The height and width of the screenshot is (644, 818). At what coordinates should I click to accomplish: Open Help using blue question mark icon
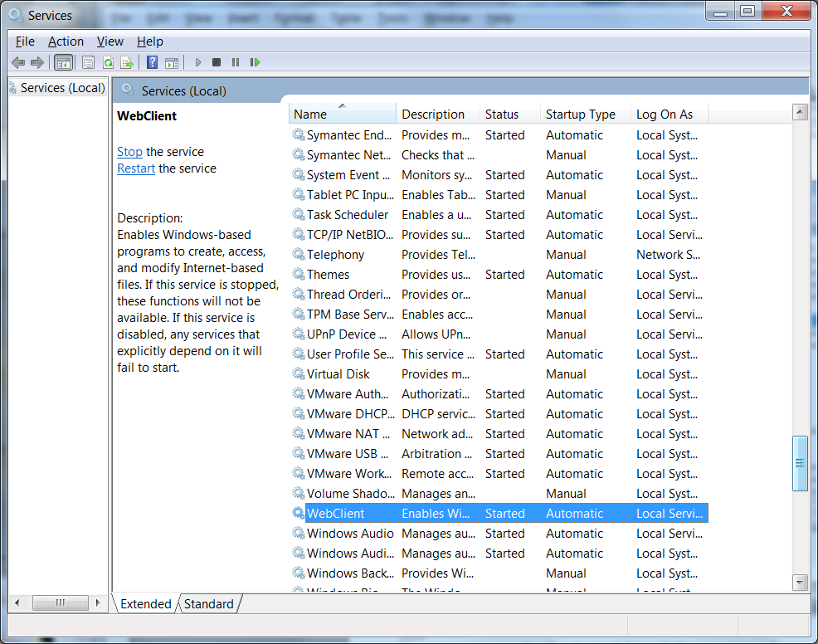tap(152, 62)
